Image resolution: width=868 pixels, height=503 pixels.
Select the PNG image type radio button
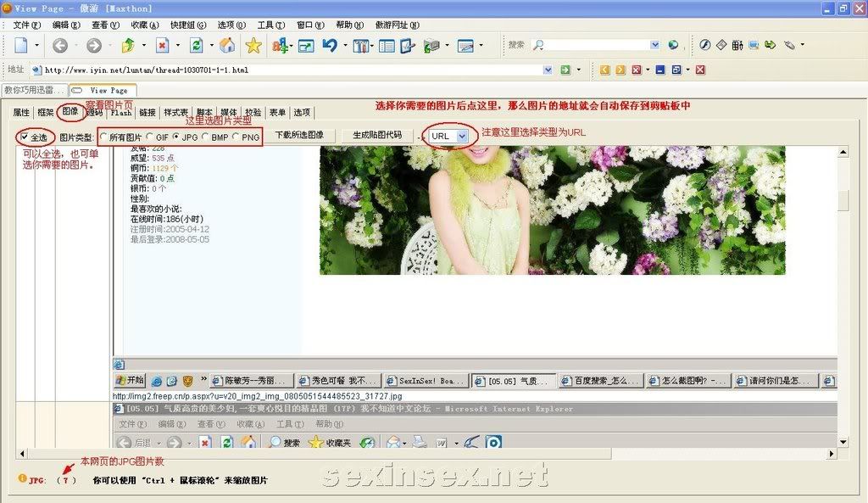point(236,137)
